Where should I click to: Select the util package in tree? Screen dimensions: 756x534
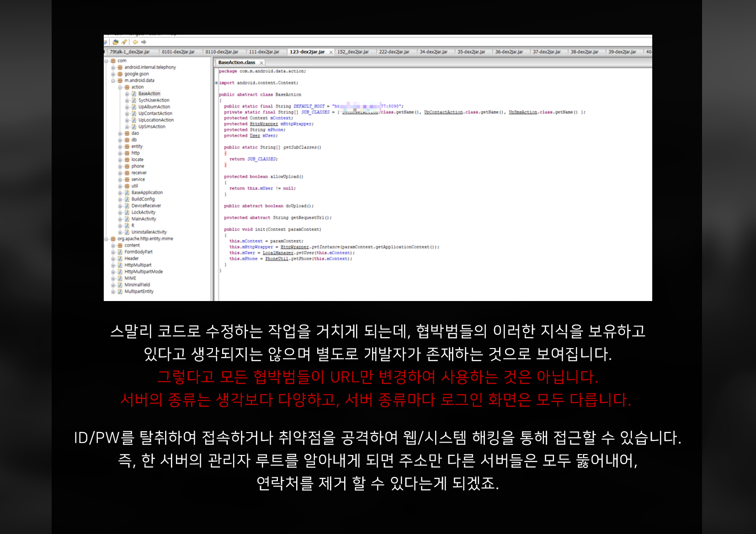[135, 186]
